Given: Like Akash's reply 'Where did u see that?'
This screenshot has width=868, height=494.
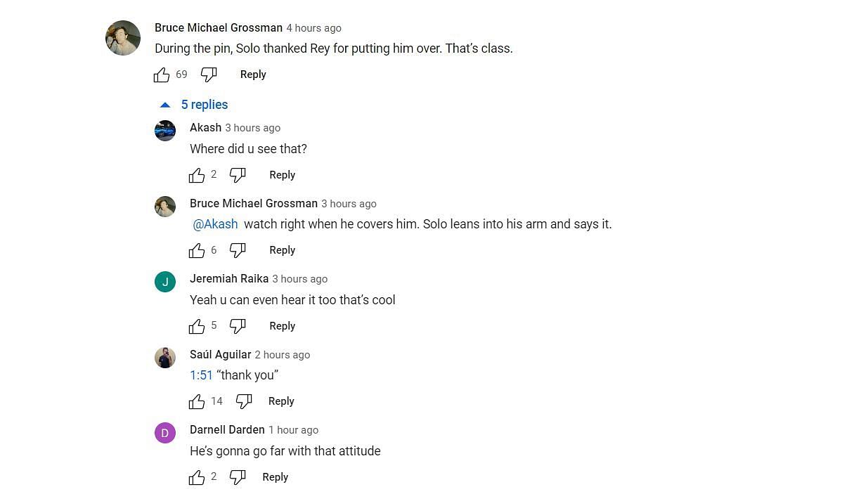Looking at the screenshot, I should [x=197, y=175].
